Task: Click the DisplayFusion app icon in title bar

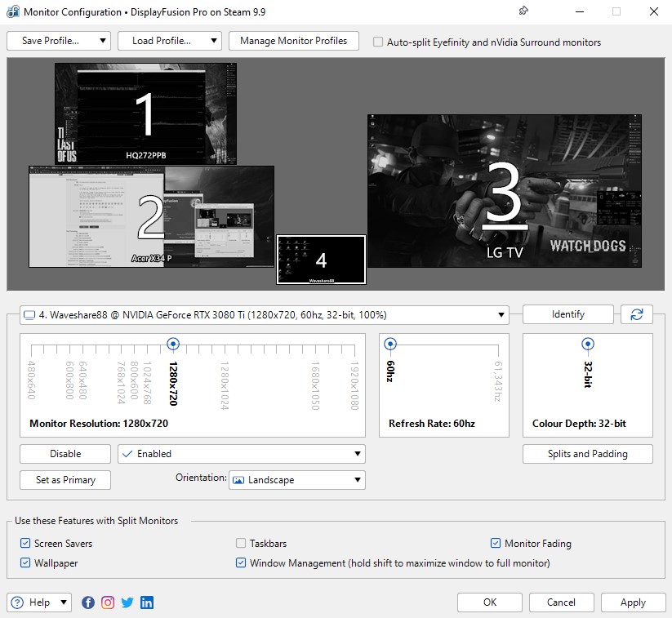Action: (11, 12)
